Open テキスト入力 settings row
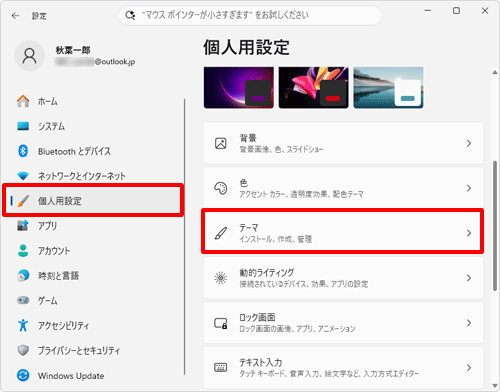The width and height of the screenshot is (500, 392). tap(343, 368)
